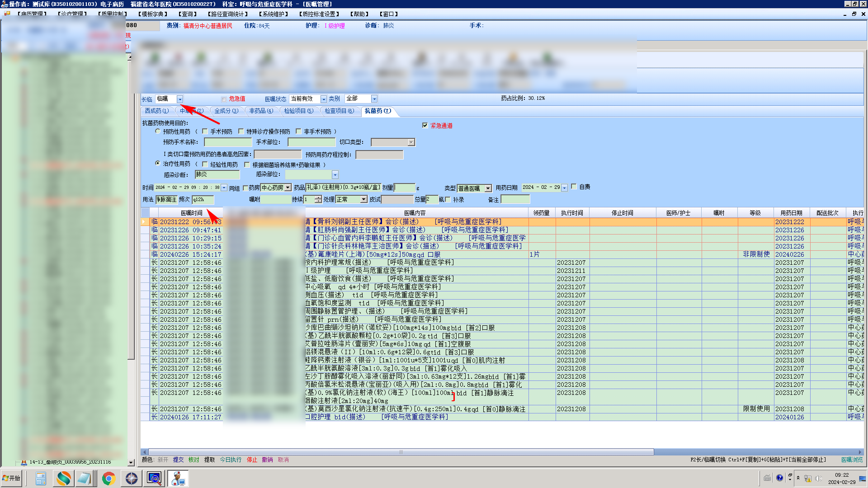Click the volume speaker tray icon
The width and height of the screenshot is (868, 488).
(x=819, y=479)
